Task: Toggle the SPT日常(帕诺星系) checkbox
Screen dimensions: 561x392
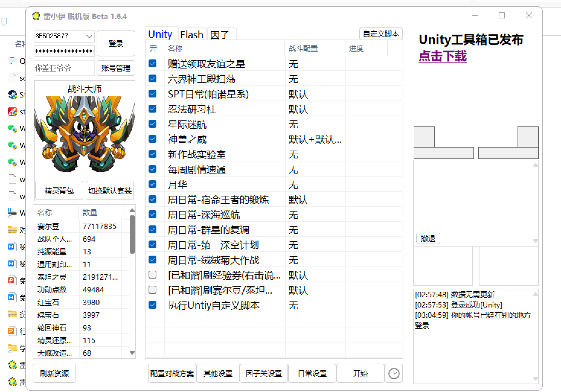Action: pos(152,94)
